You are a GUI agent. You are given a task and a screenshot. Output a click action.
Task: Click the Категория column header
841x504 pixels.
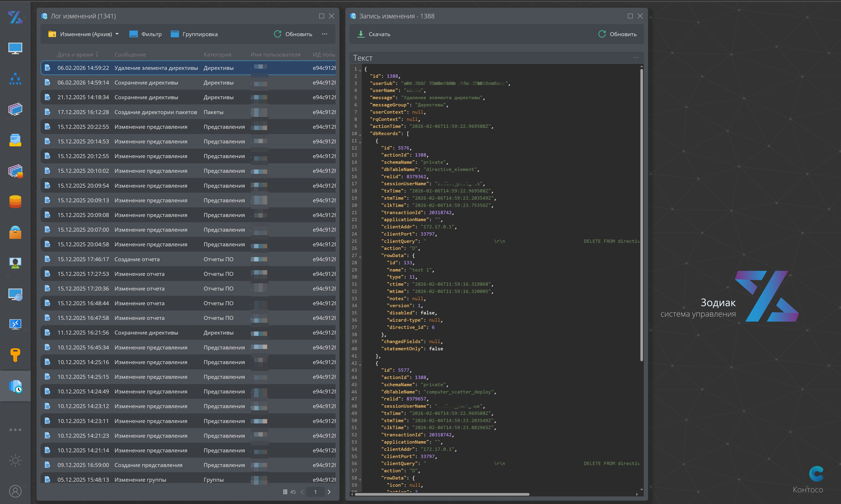217,54
